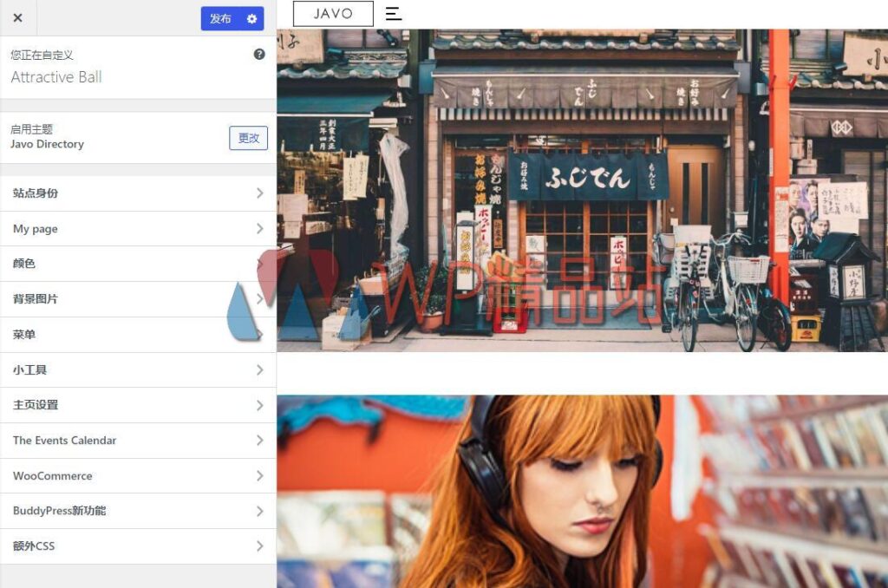This screenshot has height=588, width=888.
Task: Open the My page section
Action: (x=139, y=228)
